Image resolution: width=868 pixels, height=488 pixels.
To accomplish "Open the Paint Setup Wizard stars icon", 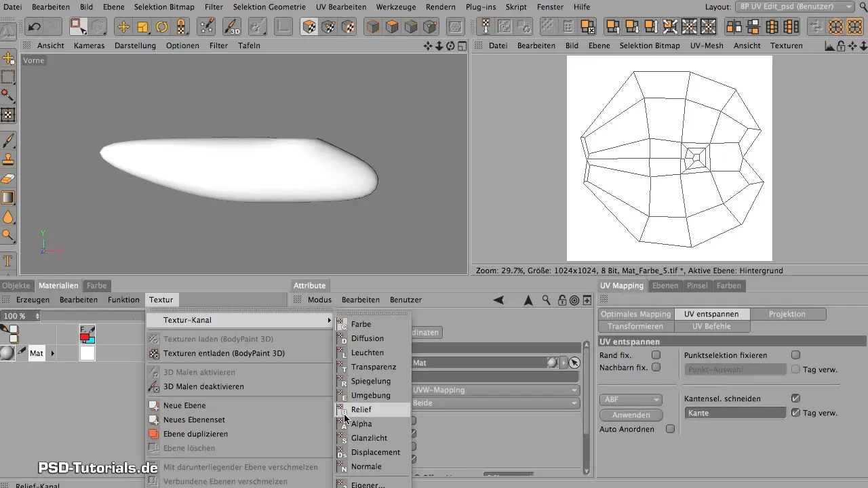I will [x=206, y=27].
